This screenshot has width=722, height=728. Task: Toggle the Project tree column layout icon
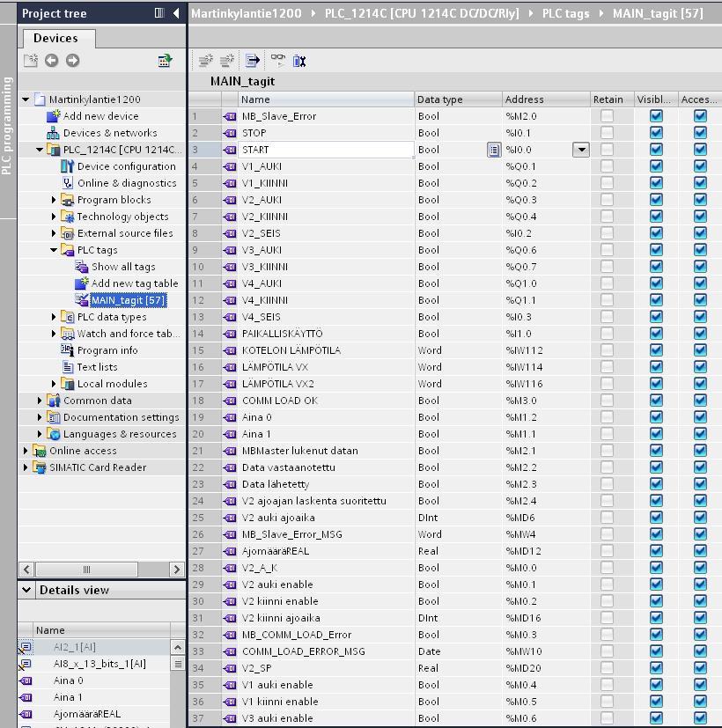[x=159, y=13]
